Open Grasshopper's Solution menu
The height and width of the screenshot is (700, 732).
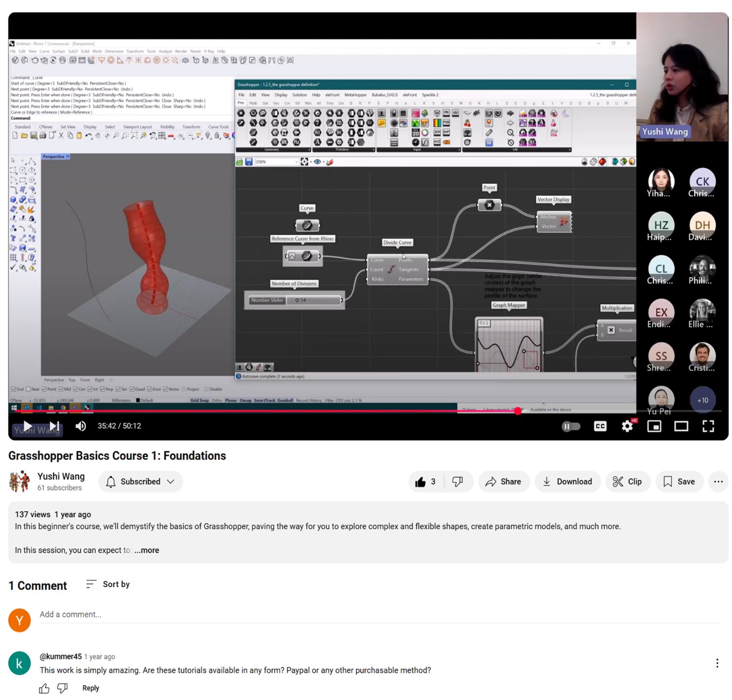coord(300,95)
